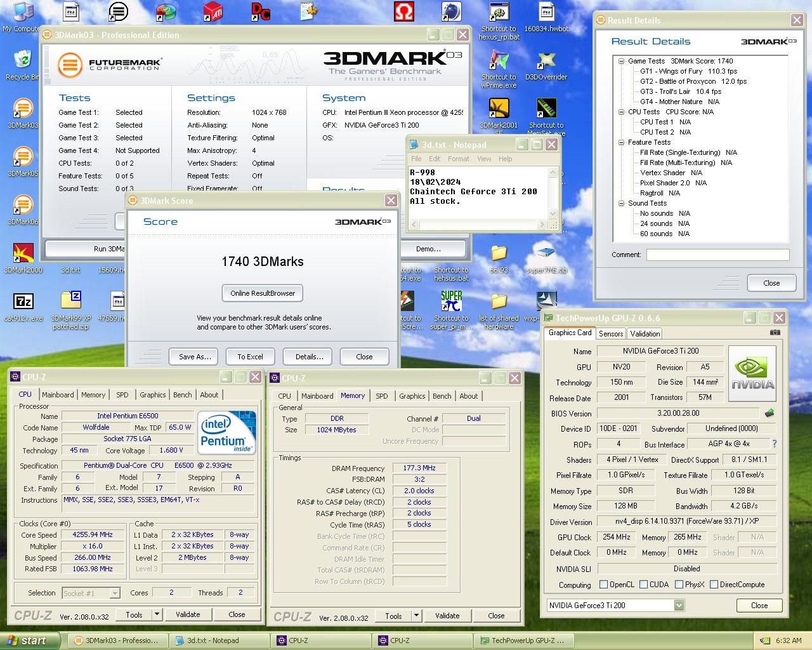The image size is (812, 650).
Task: Open My Computer desktop icon
Action: pyautogui.click(x=22, y=11)
